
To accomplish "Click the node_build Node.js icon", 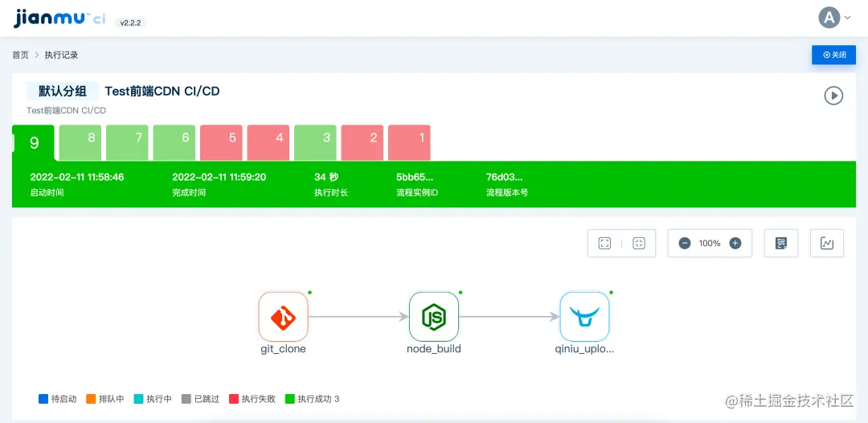I will (x=434, y=317).
